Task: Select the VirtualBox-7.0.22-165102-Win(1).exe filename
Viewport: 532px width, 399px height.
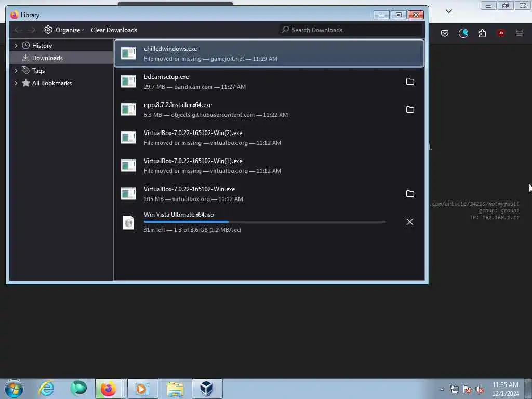Action: 193,161
